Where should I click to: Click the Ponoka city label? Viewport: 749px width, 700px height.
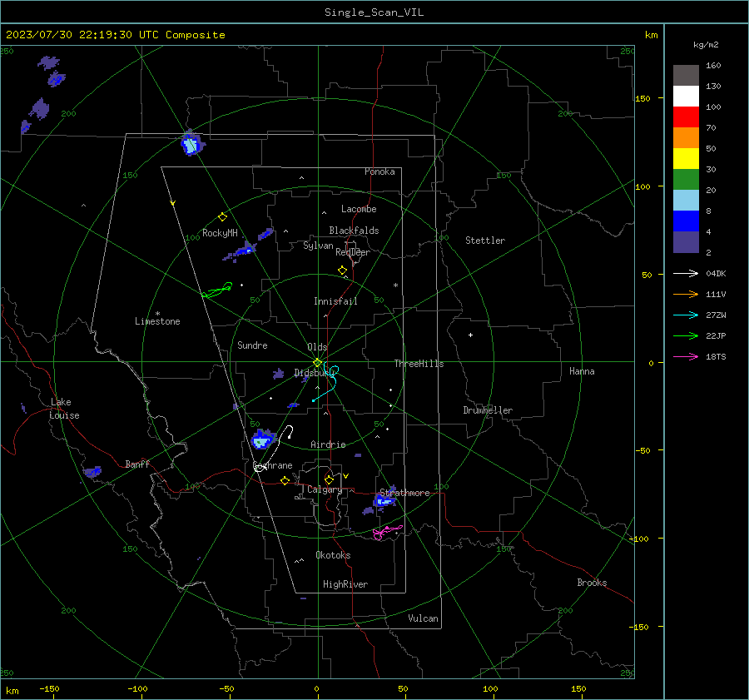pyautogui.click(x=379, y=171)
